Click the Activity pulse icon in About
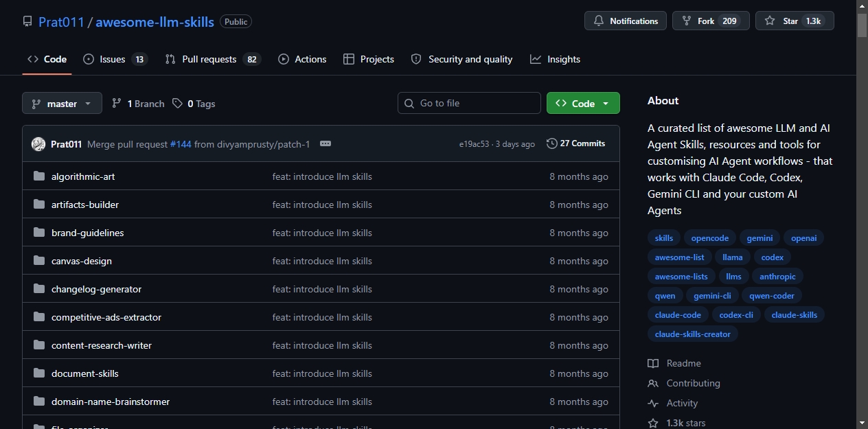This screenshot has height=429, width=868. 653,403
